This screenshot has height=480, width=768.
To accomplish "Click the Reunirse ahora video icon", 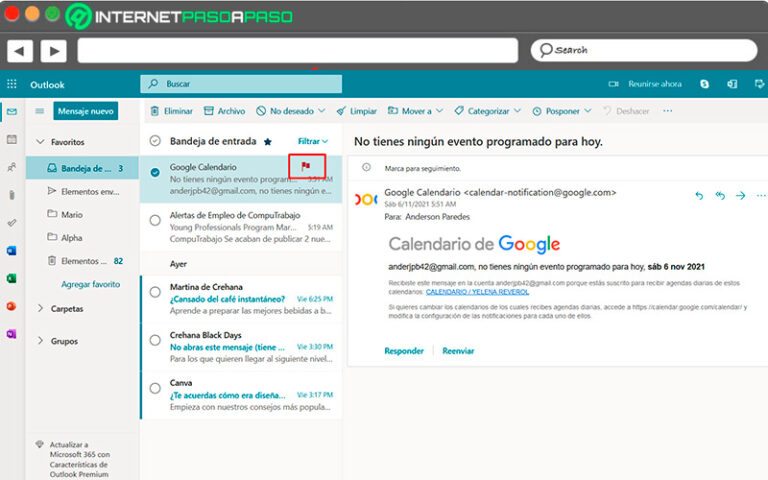I will pos(613,84).
